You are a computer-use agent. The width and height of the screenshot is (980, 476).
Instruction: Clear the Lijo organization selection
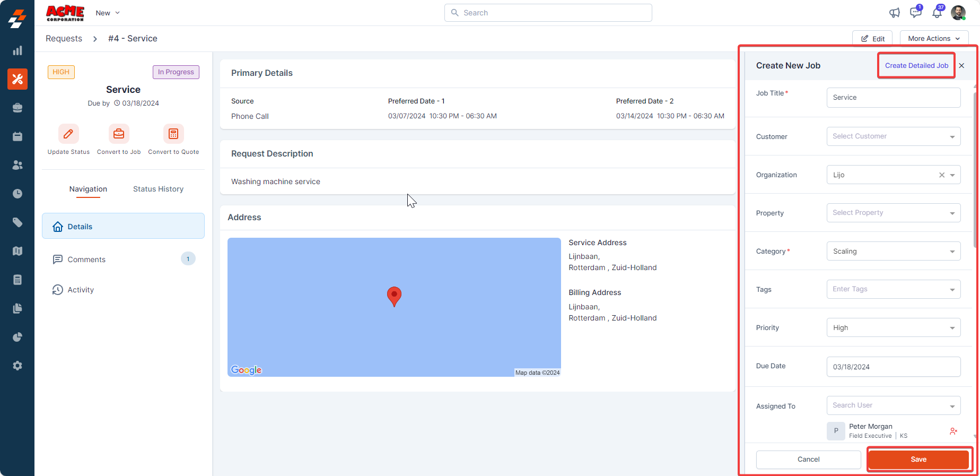tap(942, 175)
